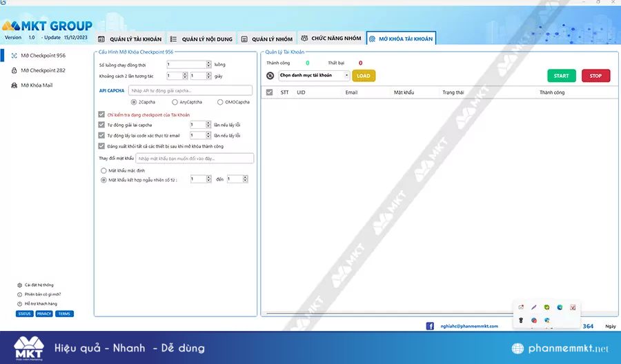Click the Hỗ trợ khách hàng help icon

tap(19, 303)
